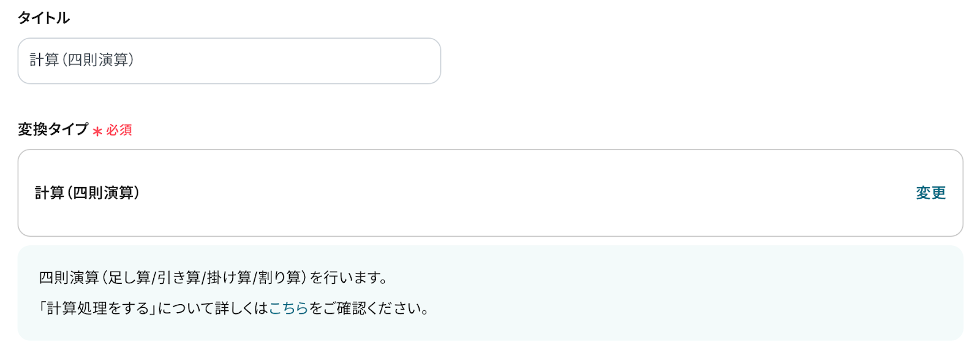Click the red asterisk beside 変換タイプ
Image resolution: width=980 pixels, height=355 pixels.
pos(97,131)
